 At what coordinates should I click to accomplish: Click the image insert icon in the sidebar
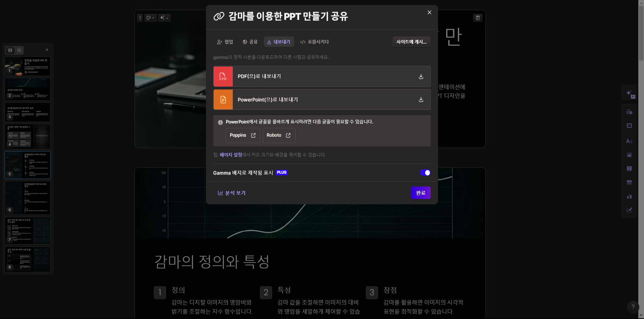point(629,155)
